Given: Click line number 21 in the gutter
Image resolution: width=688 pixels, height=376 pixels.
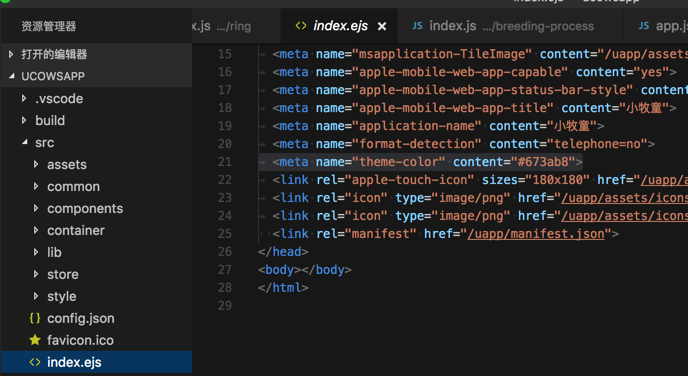Looking at the screenshot, I should coord(225,162).
